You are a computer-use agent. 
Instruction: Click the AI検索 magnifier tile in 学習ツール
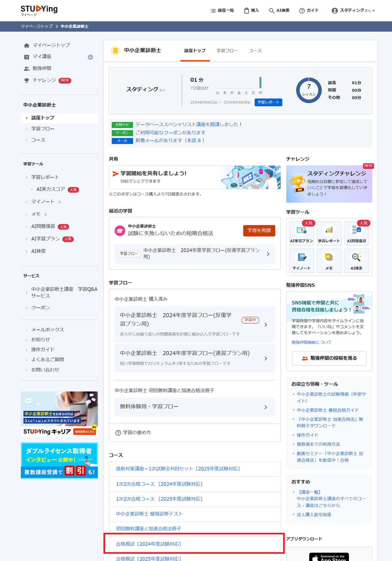click(356, 261)
